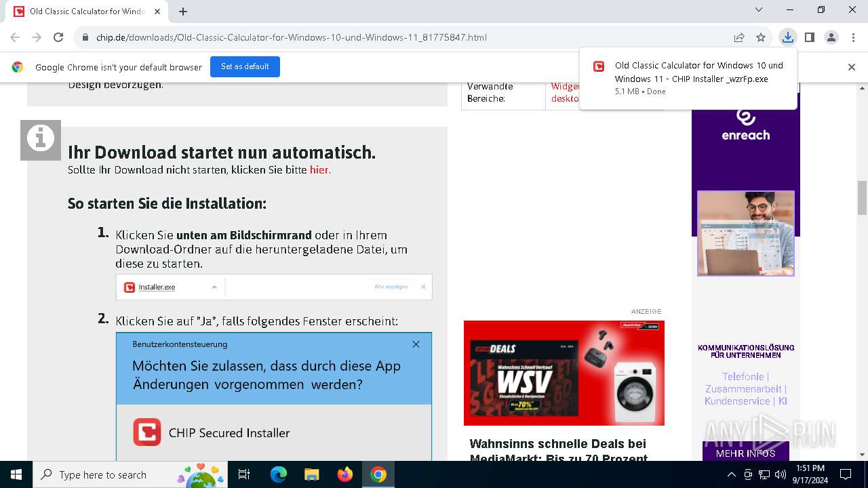Open File Explorer from the taskbar

click(x=312, y=474)
